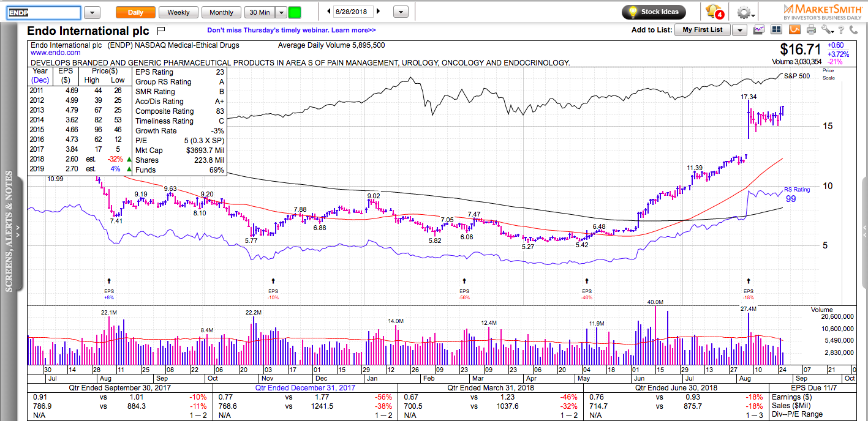Click the green up triangle beside the 2019 estimate

[x=129, y=170]
